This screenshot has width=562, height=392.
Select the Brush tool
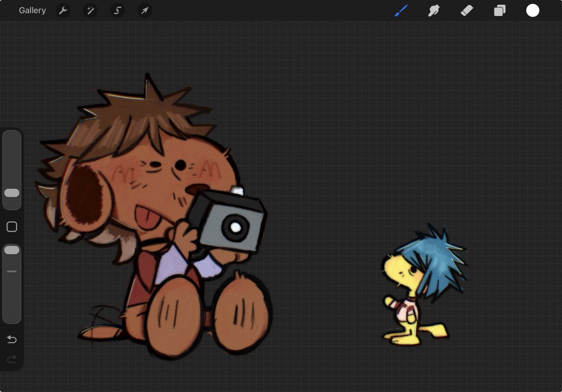[401, 10]
